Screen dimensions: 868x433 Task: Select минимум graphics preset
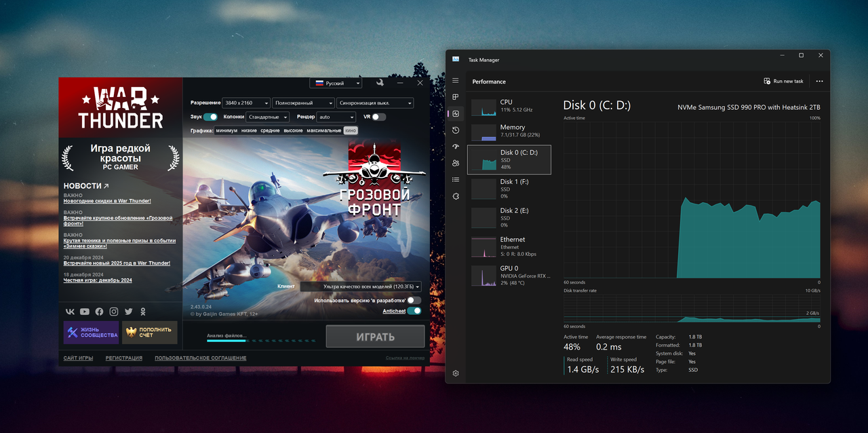pos(226,130)
